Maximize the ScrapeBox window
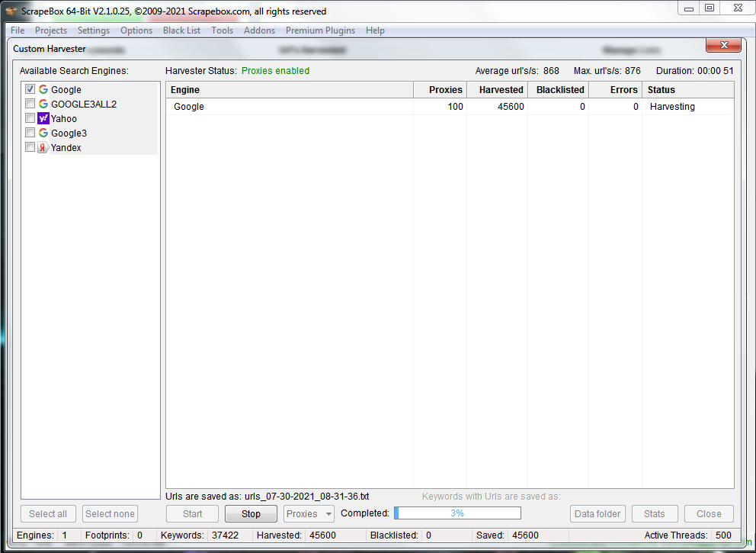The width and height of the screenshot is (756, 553). pos(710,8)
